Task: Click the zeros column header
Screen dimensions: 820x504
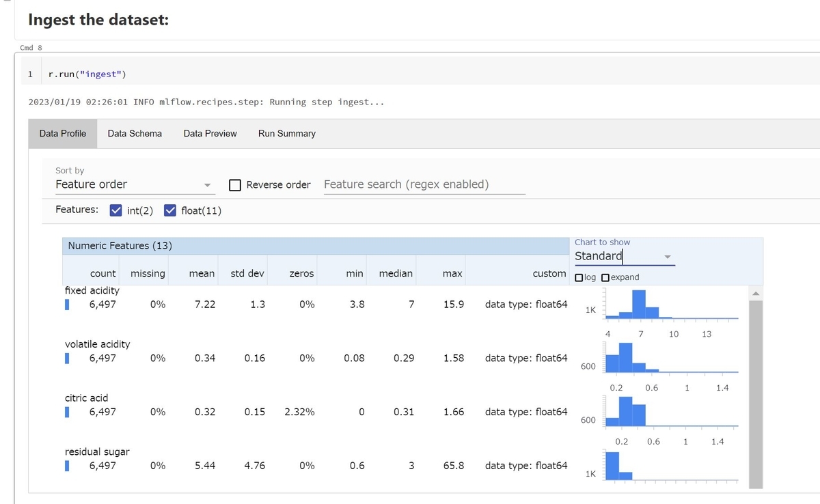Action: 301,273
